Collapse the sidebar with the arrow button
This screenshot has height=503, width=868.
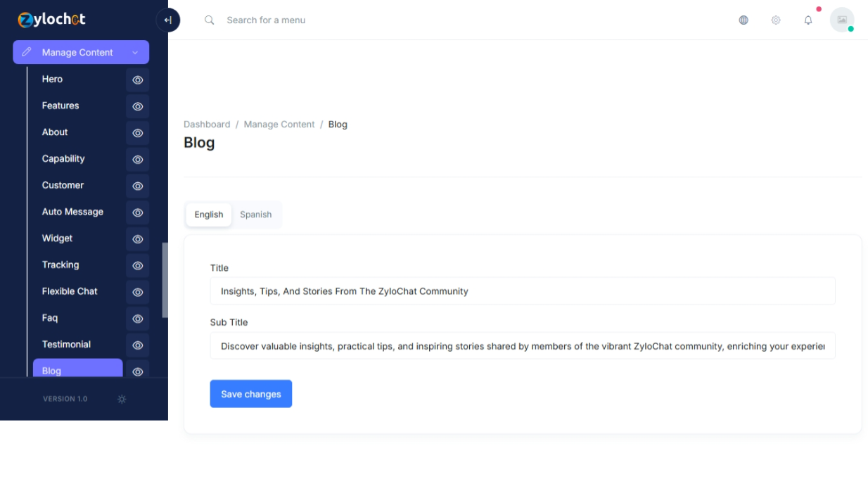point(168,20)
